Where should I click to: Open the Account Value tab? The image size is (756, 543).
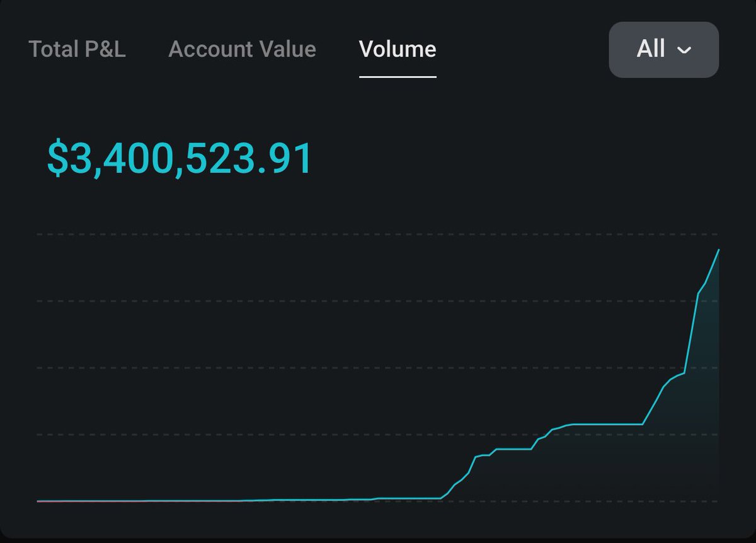click(x=242, y=49)
